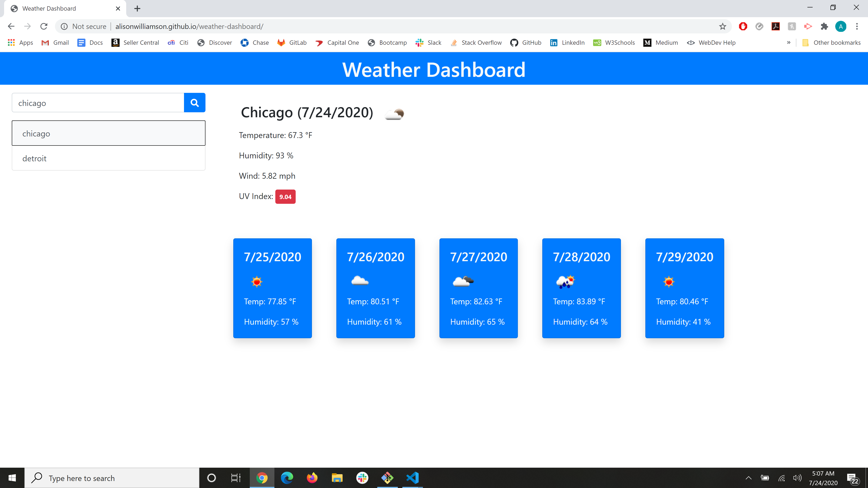Screen dimensions: 868x488
Task: Reload the page with the refresh icon
Action: point(44,26)
